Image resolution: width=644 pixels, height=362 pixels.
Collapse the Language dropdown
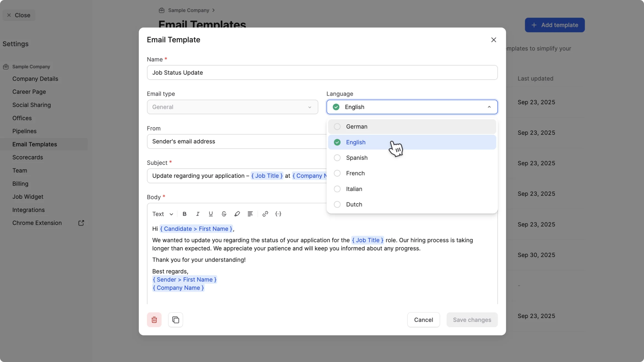click(x=489, y=107)
